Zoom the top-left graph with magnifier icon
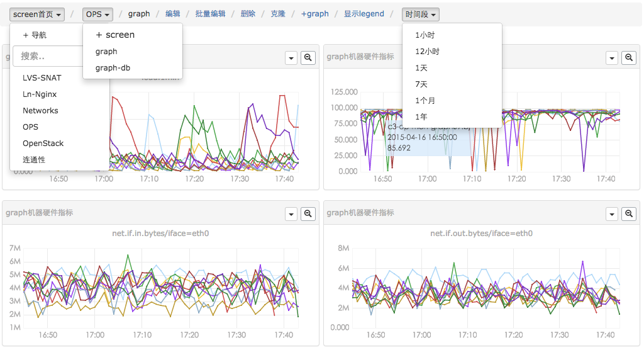The width and height of the screenshot is (644, 350). [308, 58]
